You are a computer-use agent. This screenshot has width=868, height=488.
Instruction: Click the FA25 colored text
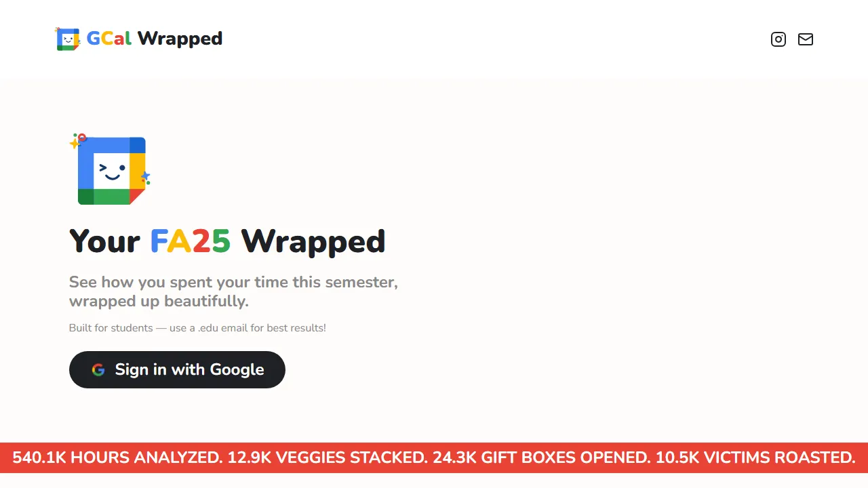[191, 241]
